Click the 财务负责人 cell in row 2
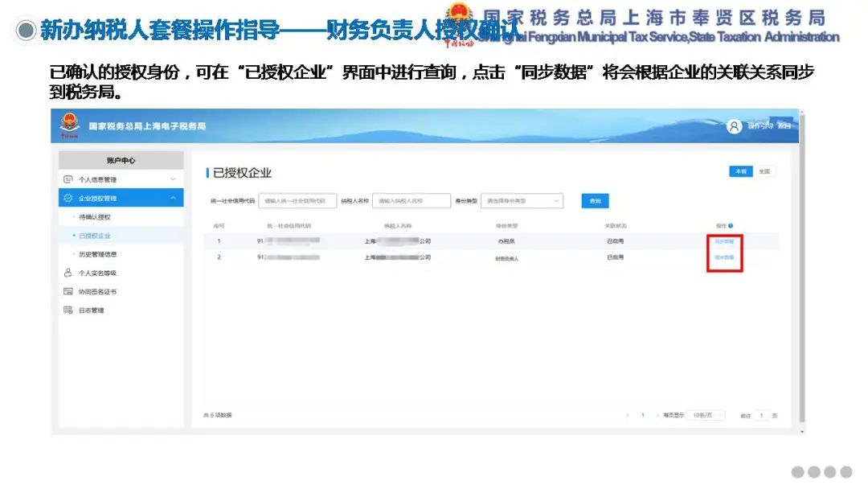 coord(506,258)
